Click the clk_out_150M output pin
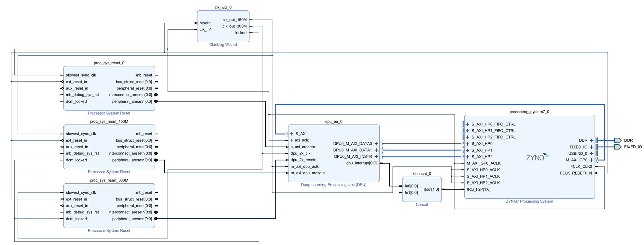The height and width of the screenshot is (245, 644). pos(235,20)
